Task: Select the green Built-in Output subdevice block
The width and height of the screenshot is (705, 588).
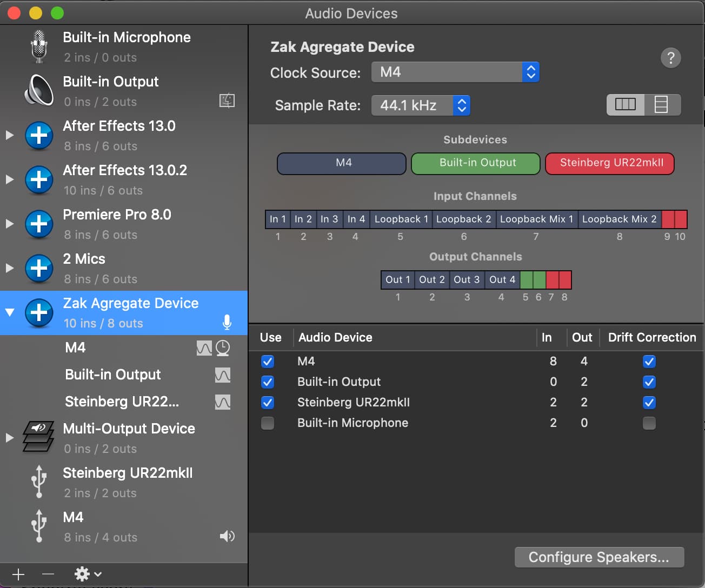Action: (x=476, y=163)
